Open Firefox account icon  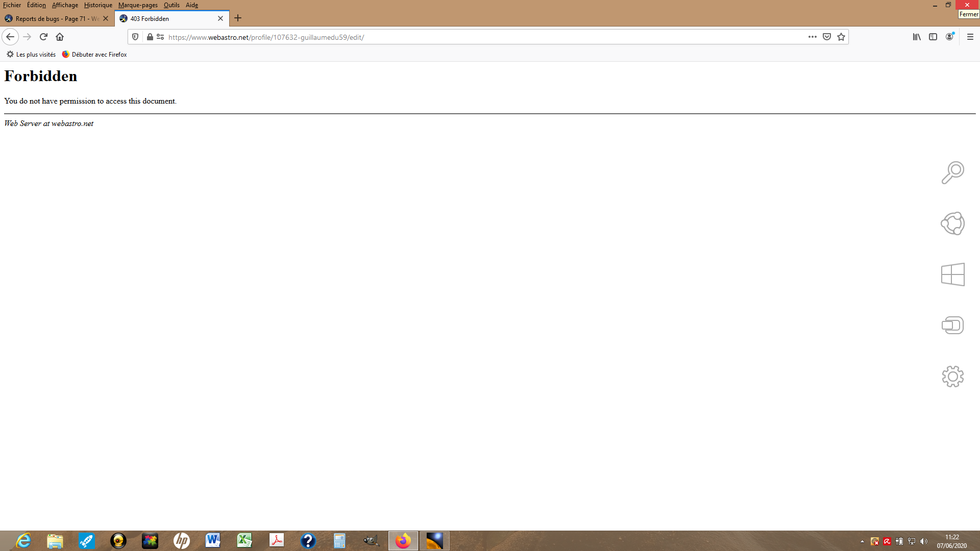pyautogui.click(x=949, y=37)
